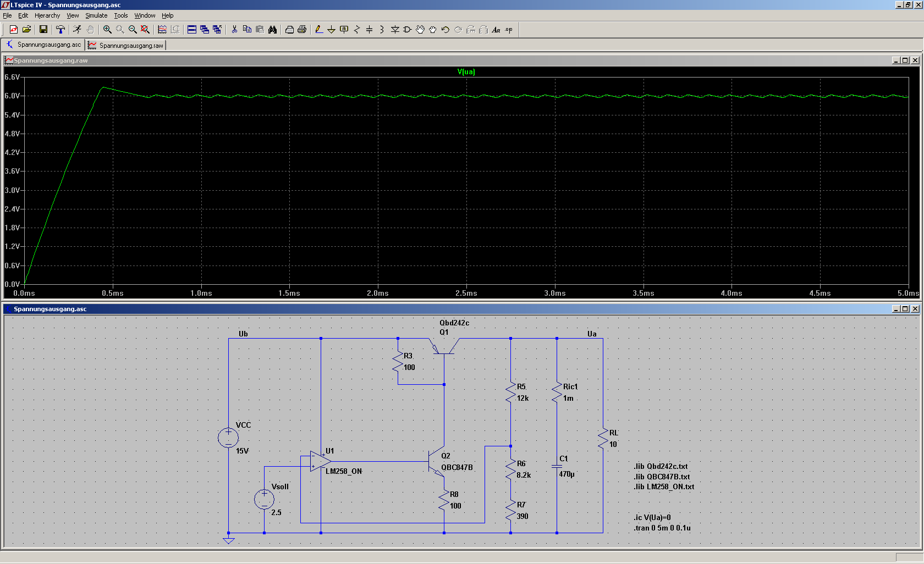The width and height of the screenshot is (924, 564).
Task: Select the Place Resistor tool
Action: pyautogui.click(x=357, y=30)
